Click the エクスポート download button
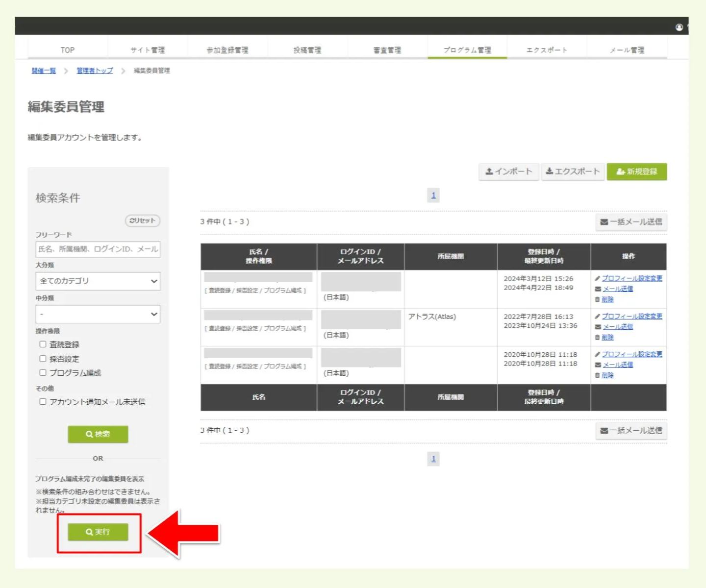This screenshot has width=706, height=588. (x=572, y=171)
